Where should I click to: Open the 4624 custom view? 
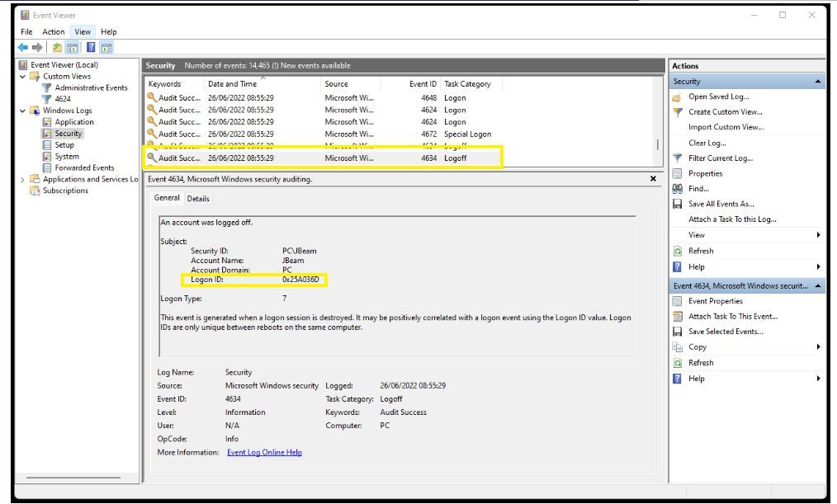tap(63, 99)
